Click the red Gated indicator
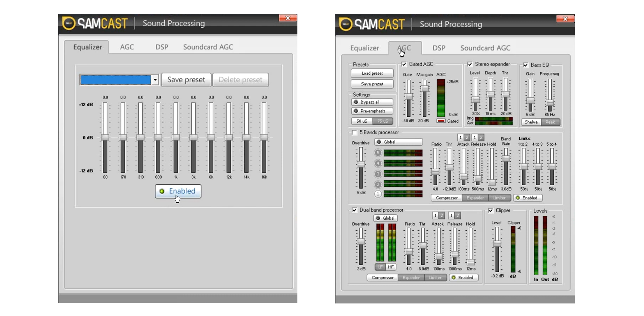Image resolution: width=644 pixels, height=316 pixels. pyautogui.click(x=441, y=121)
